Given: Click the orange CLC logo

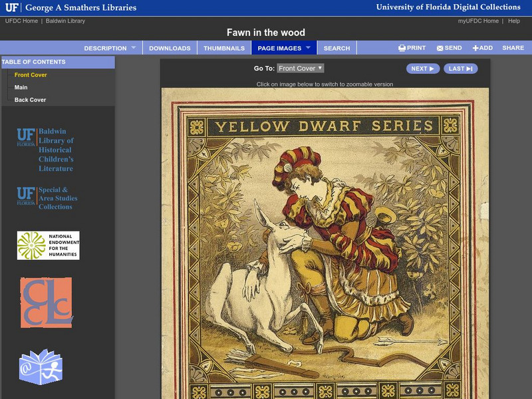Looking at the screenshot, I should click(x=47, y=303).
